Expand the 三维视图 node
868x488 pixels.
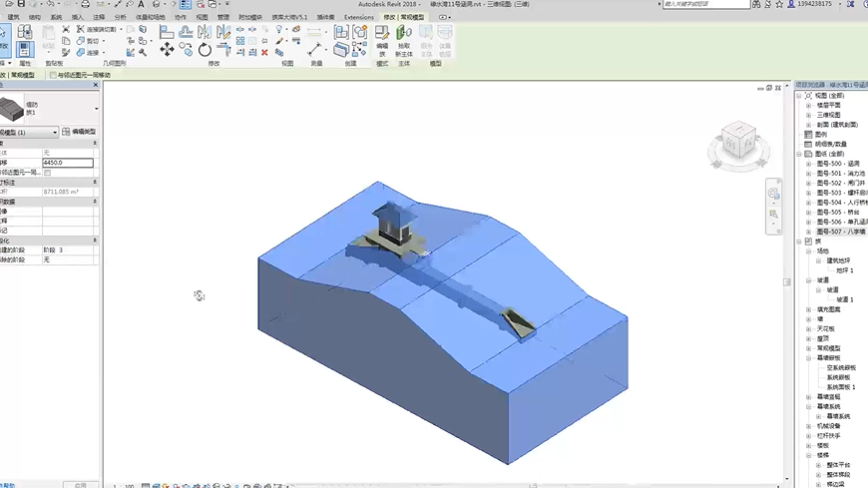pyautogui.click(x=808, y=115)
